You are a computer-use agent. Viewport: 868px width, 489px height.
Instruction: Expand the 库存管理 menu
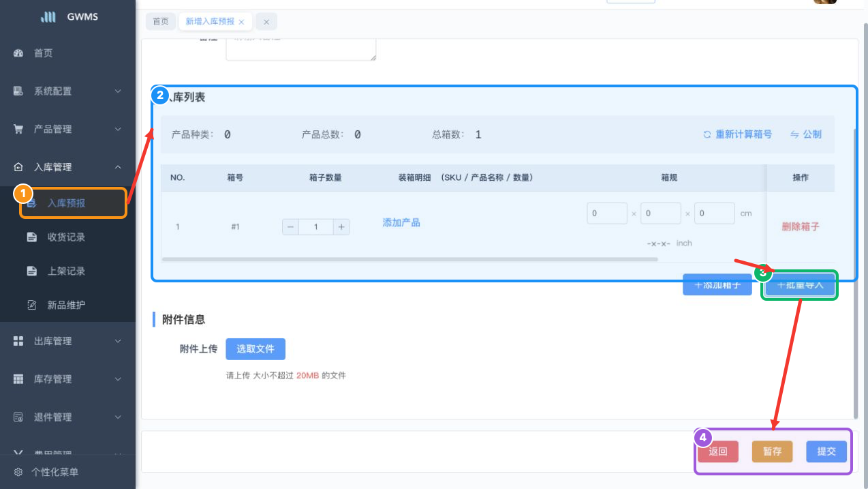click(x=118, y=379)
